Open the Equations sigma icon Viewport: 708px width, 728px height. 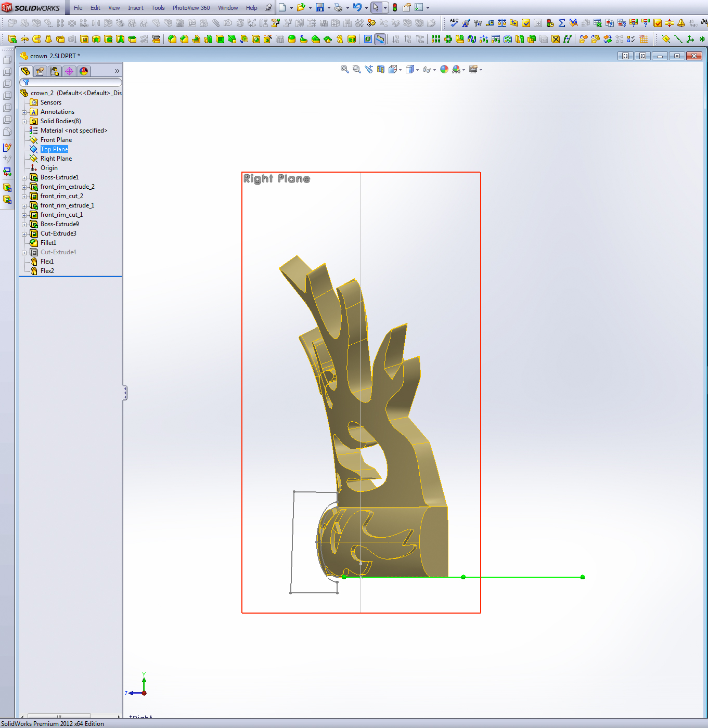(x=562, y=23)
